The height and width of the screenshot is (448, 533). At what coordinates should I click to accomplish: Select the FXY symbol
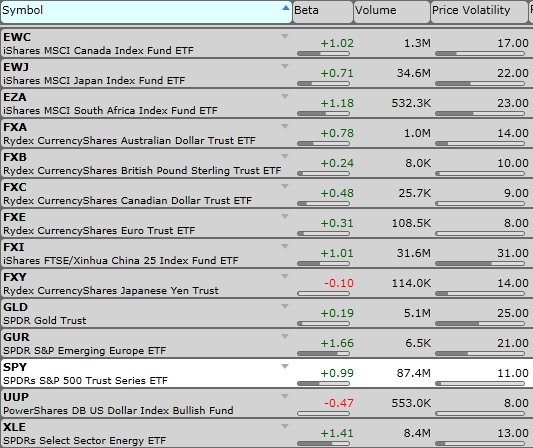15,277
